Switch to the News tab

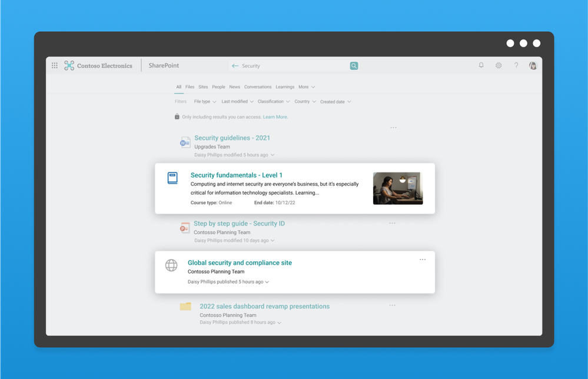235,87
